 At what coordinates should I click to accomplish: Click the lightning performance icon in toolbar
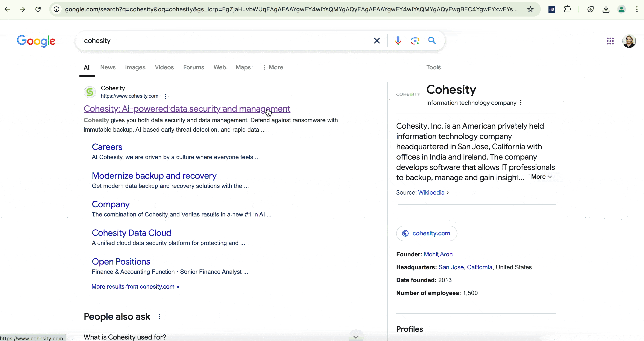click(590, 9)
